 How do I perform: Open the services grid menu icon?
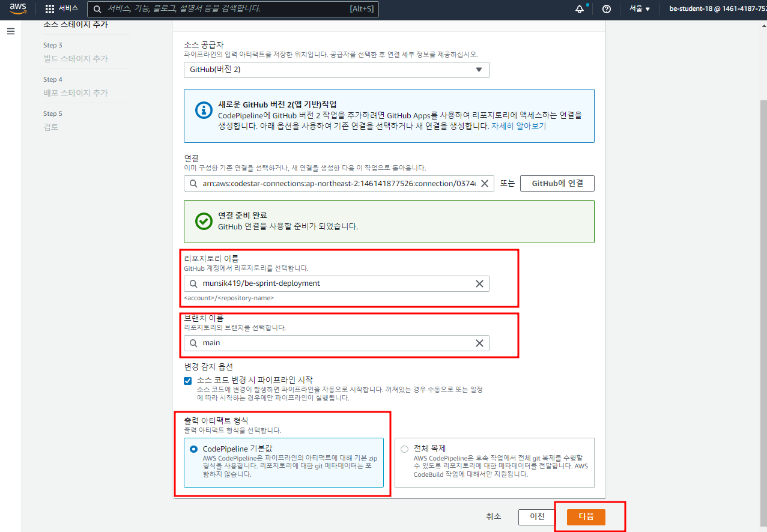click(x=50, y=9)
